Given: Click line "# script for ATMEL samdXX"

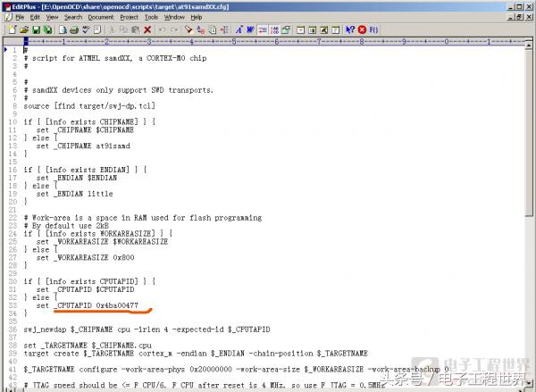Looking at the screenshot, I should pyautogui.click(x=115, y=58).
